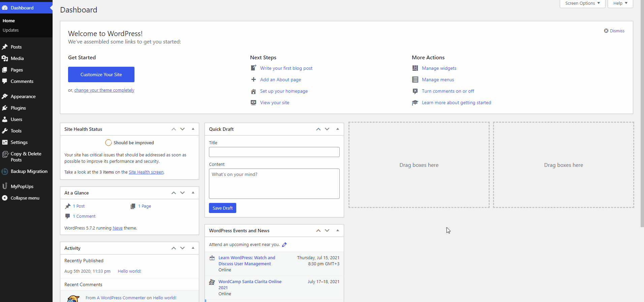Click the Plugins icon in sidebar
The image size is (644, 302).
click(5, 108)
